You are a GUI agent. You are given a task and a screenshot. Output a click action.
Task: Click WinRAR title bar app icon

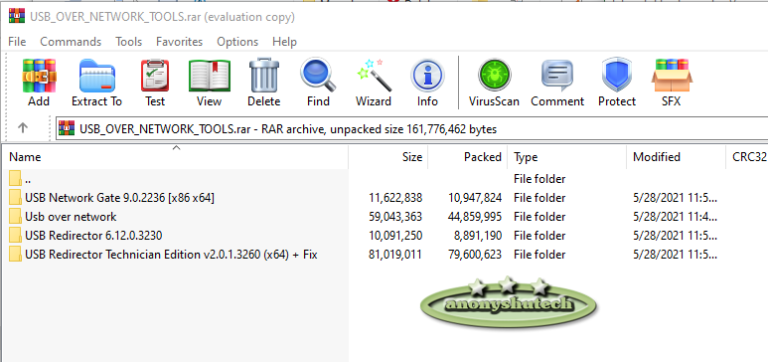[16, 17]
